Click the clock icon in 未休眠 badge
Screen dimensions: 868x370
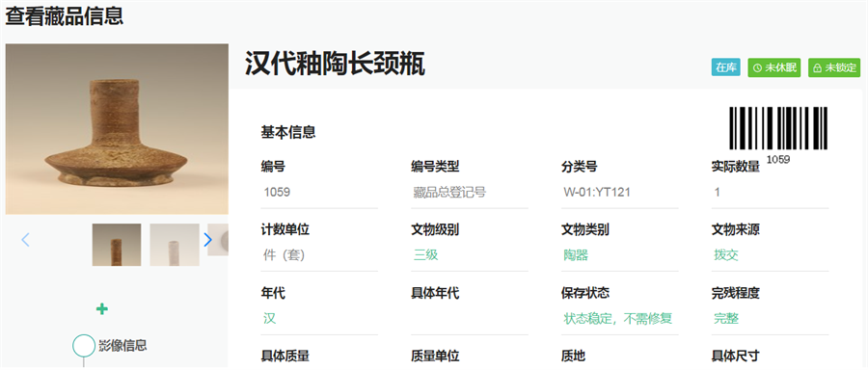(x=757, y=68)
